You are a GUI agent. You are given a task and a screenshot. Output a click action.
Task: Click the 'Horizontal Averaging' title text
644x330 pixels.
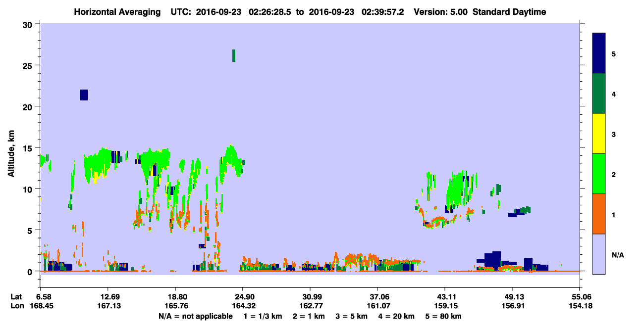click(116, 12)
